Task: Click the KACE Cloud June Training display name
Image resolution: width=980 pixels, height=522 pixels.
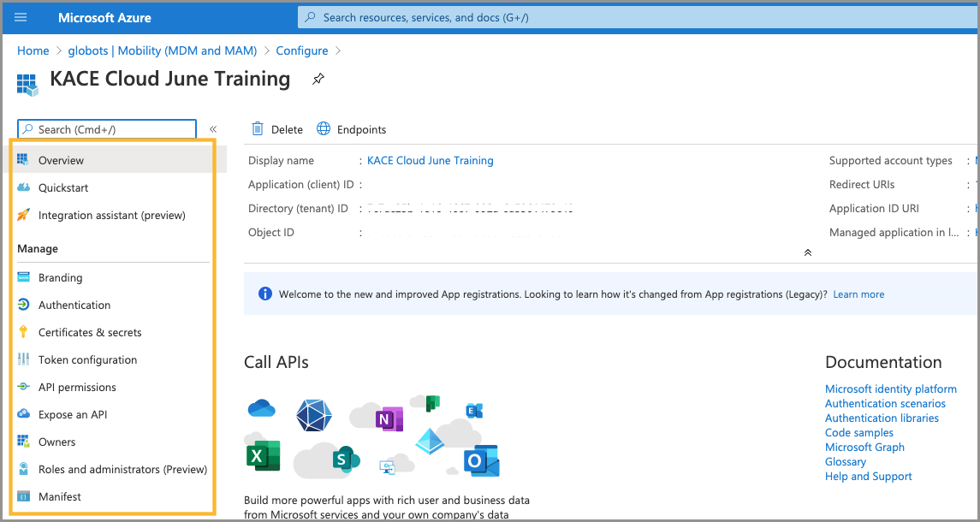Action: [x=430, y=160]
